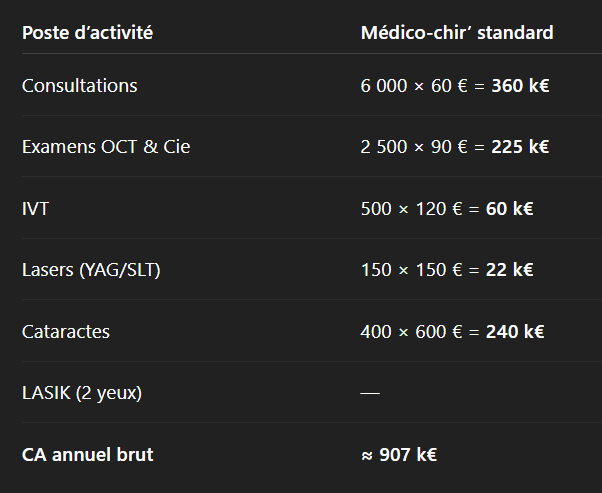Select the 'Médico-chir' standard' column header

coord(456,33)
